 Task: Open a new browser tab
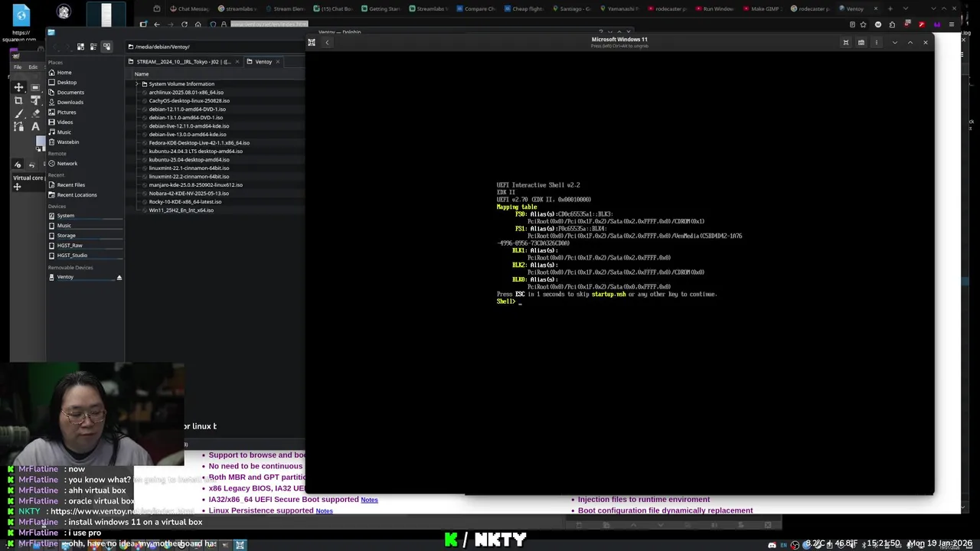click(x=890, y=9)
